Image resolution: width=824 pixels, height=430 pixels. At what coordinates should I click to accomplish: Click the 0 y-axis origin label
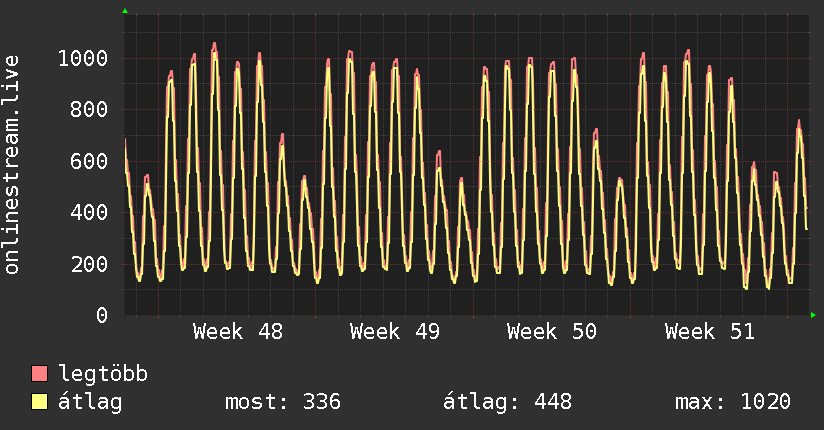pyautogui.click(x=102, y=316)
